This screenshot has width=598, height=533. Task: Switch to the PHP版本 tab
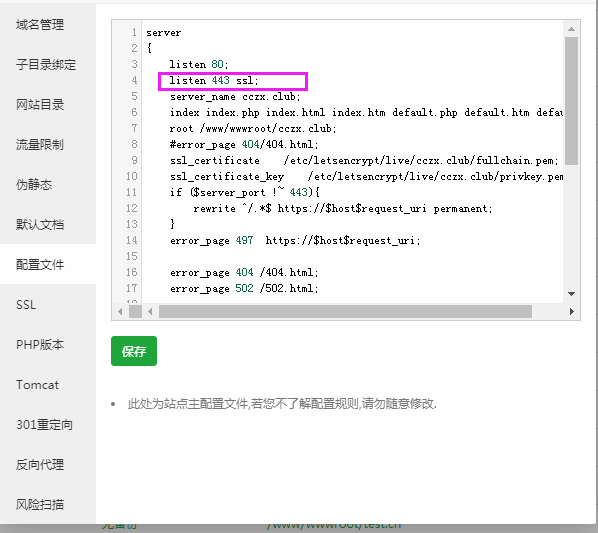pos(40,345)
